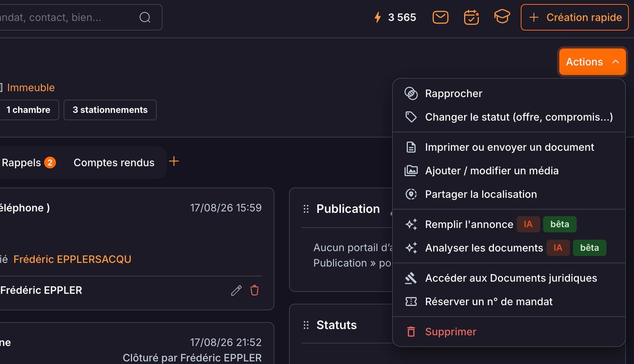Viewport: 634px width, 364px height.
Task: Click the lightning bolt credits icon
Action: [x=377, y=17]
